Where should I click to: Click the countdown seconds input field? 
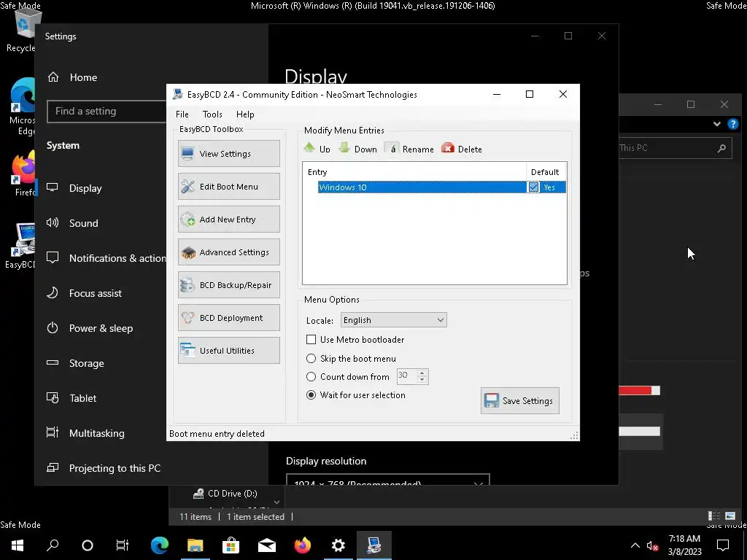tap(407, 376)
